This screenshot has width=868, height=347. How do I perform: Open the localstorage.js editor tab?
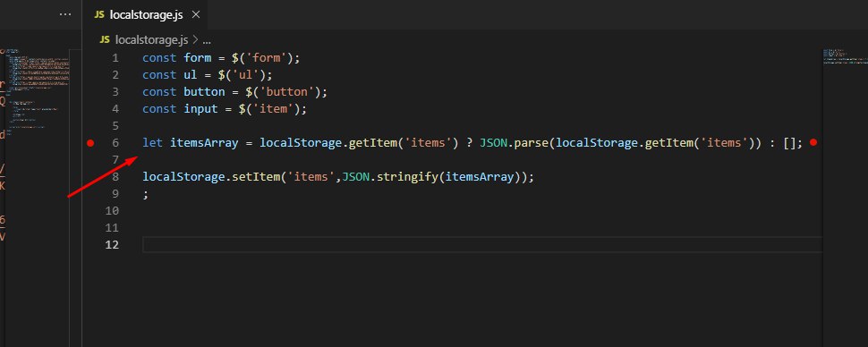pyautogui.click(x=146, y=15)
